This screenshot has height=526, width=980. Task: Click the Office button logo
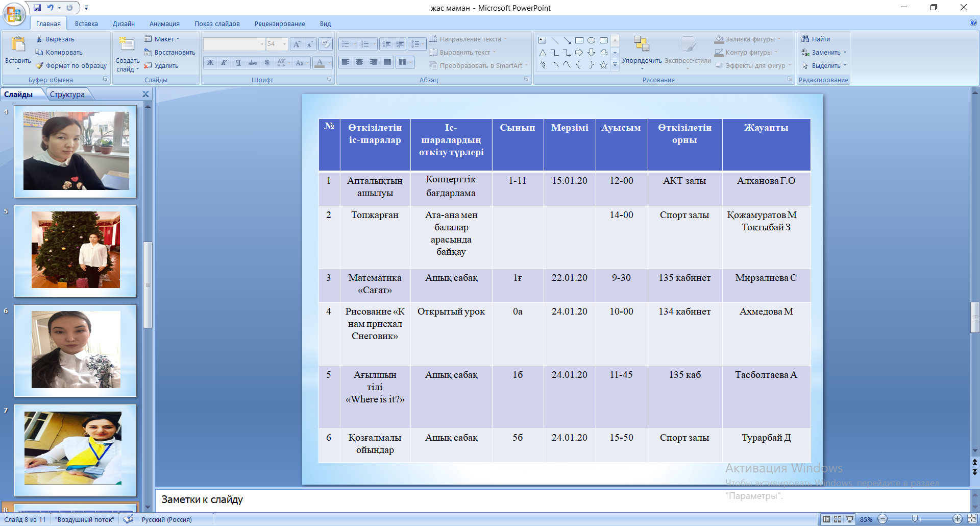(14, 14)
